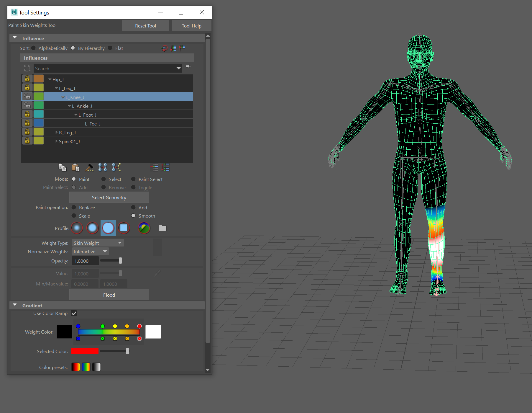The height and width of the screenshot is (413, 532).
Task: Choose the Gaussian brush profile
Action: point(77,228)
